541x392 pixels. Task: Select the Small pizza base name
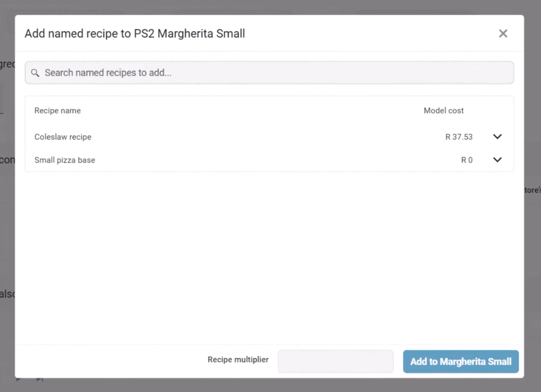[65, 160]
